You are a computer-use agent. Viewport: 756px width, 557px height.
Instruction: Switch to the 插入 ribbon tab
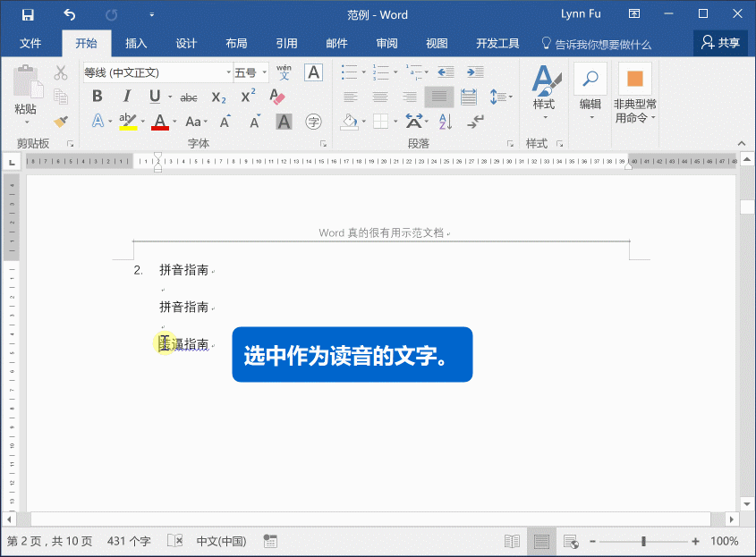click(136, 42)
